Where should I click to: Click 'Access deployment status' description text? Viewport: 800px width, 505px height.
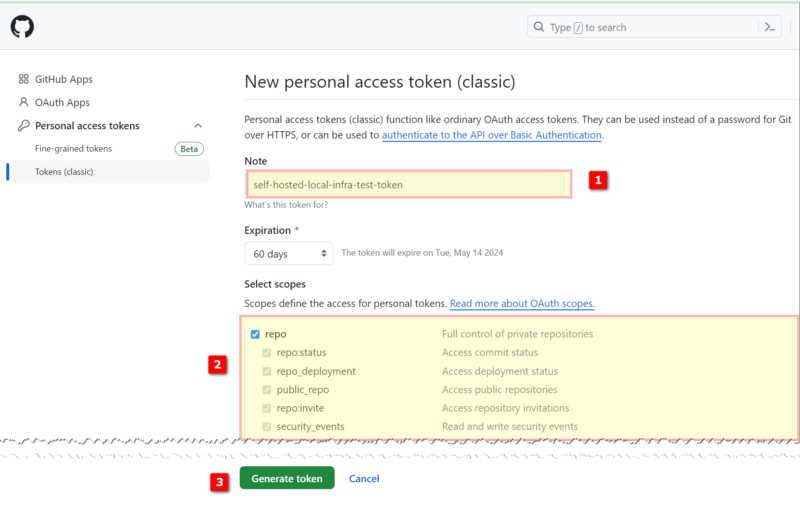tap(499, 371)
